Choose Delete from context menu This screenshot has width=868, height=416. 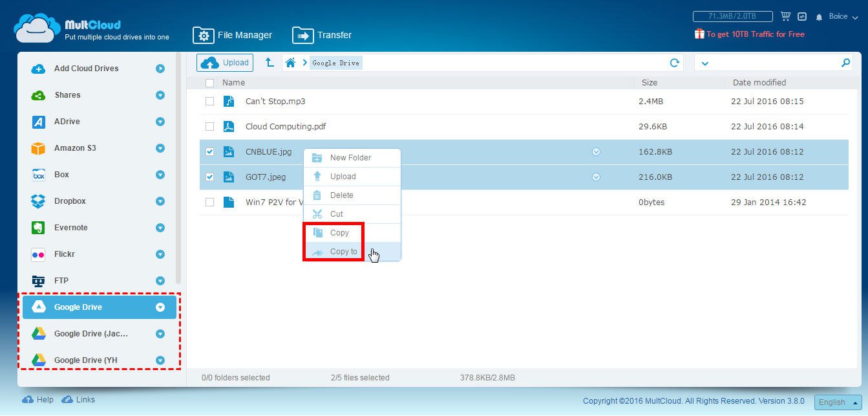pyautogui.click(x=352, y=195)
